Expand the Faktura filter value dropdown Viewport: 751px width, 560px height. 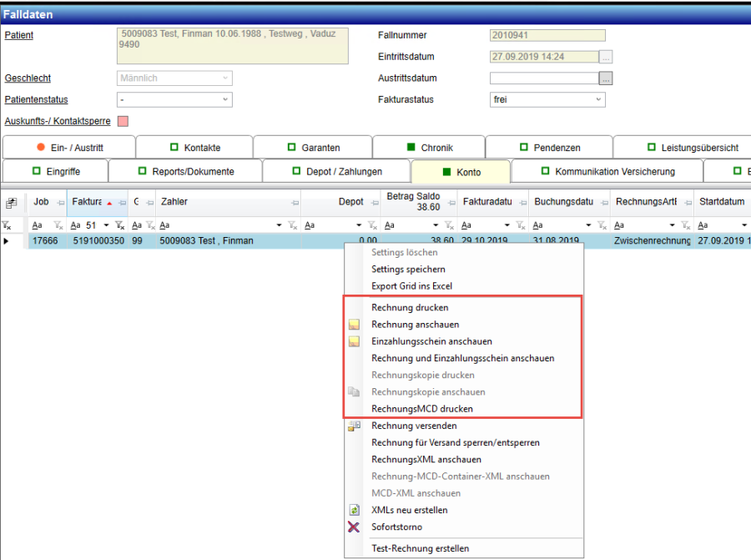[x=106, y=225]
